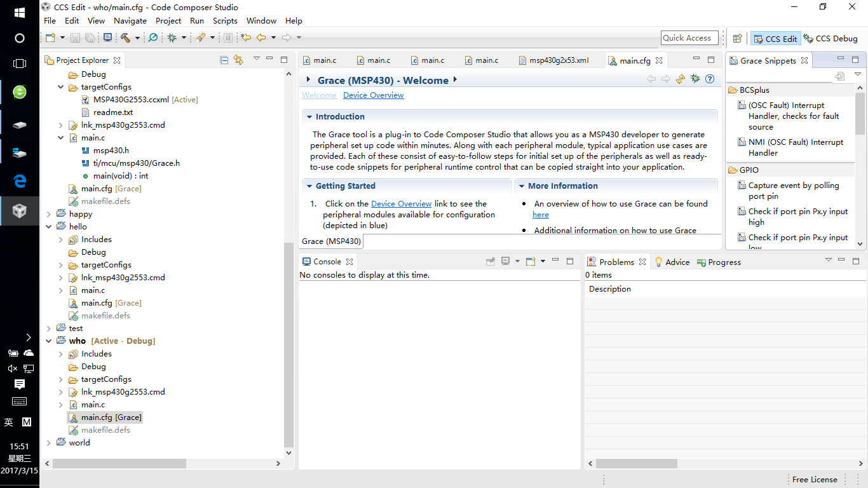Image resolution: width=868 pixels, height=488 pixels.
Task: Open the Navigate menu
Action: 130,21
